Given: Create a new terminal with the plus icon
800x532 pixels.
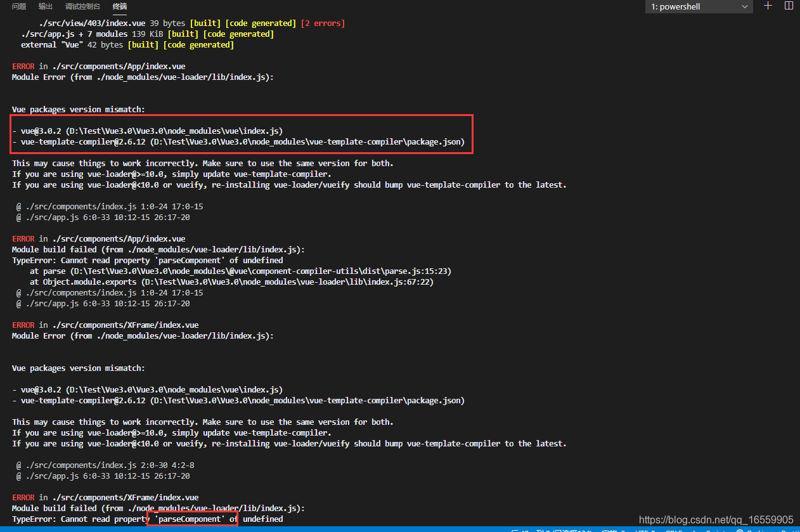Looking at the screenshot, I should (768, 7).
